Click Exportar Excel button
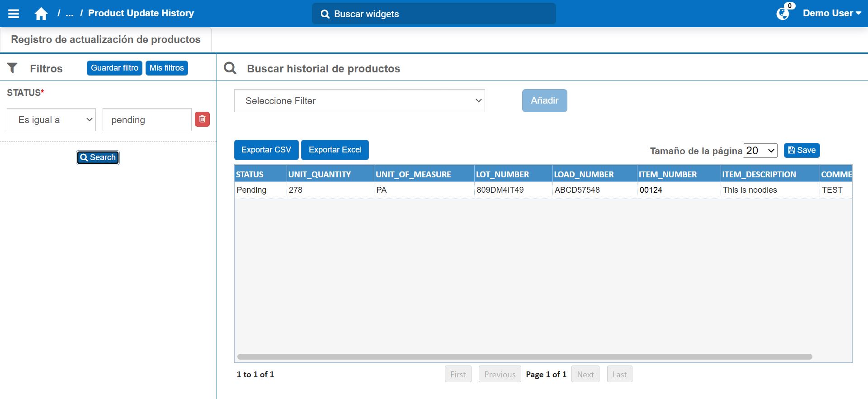Image resolution: width=868 pixels, height=399 pixels. [x=335, y=150]
